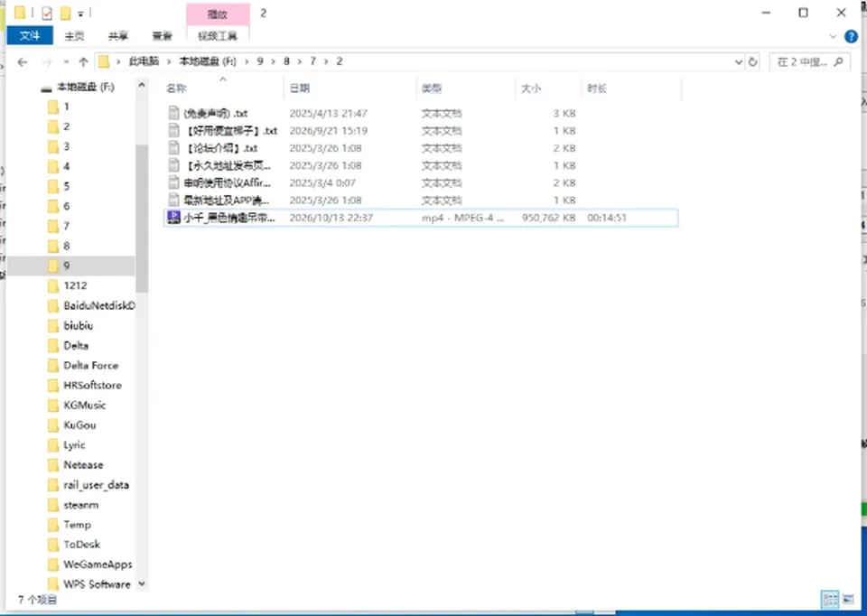Collapse the ribbon with chevron arrow
Screen dimensions: 867x616
[833, 36]
